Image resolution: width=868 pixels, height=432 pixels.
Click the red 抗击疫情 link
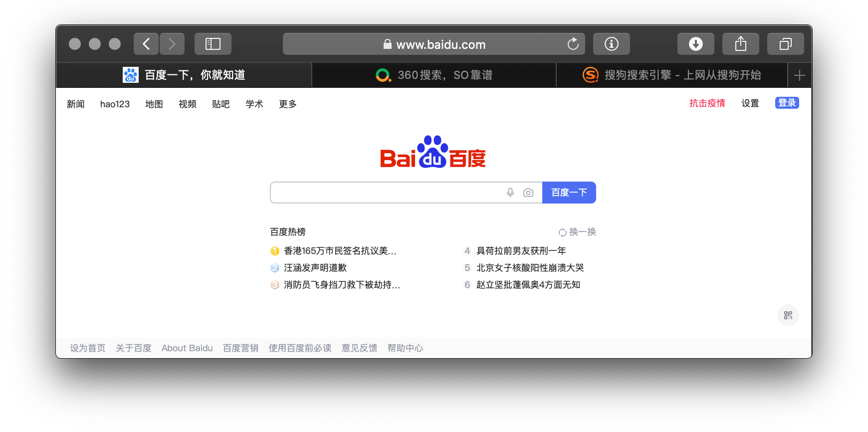coord(707,103)
